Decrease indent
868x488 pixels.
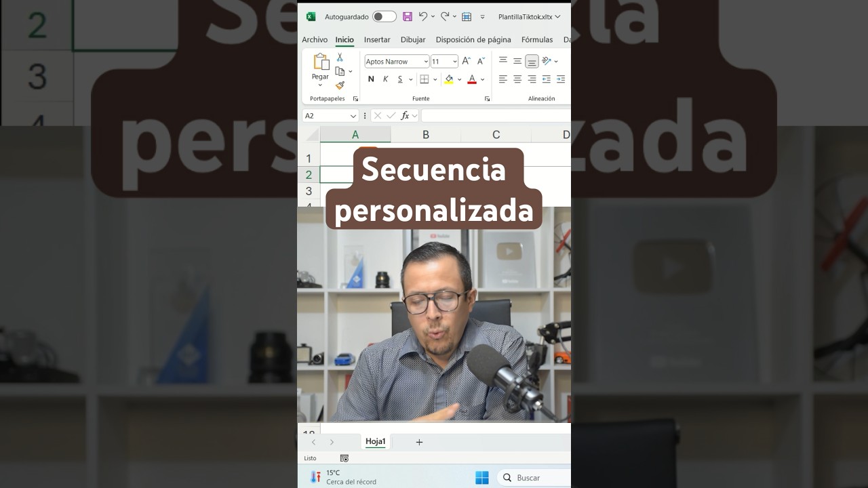(547, 79)
